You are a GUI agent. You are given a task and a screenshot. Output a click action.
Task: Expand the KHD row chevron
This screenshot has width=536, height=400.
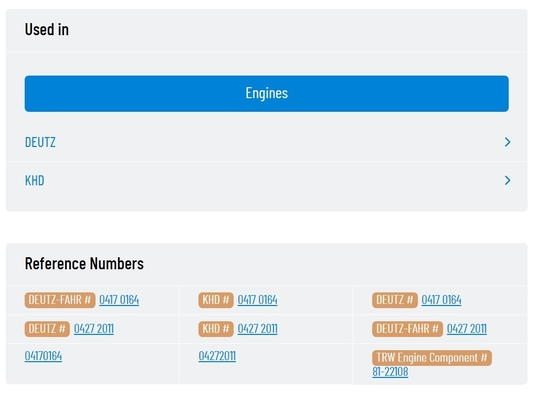507,180
